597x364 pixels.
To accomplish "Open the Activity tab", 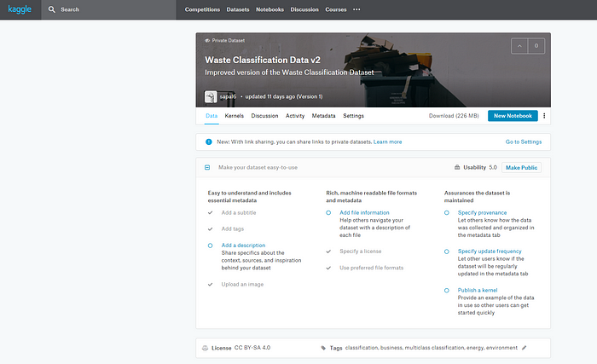I will pyautogui.click(x=295, y=116).
